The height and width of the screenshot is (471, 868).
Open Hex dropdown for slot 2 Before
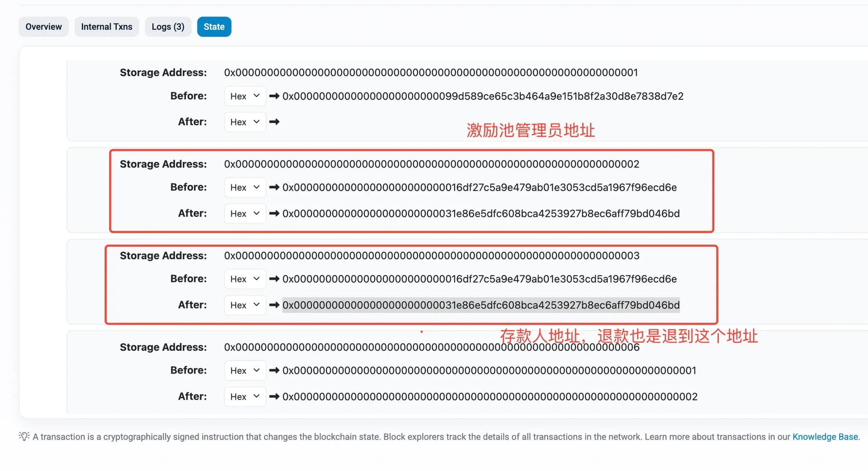tap(245, 187)
